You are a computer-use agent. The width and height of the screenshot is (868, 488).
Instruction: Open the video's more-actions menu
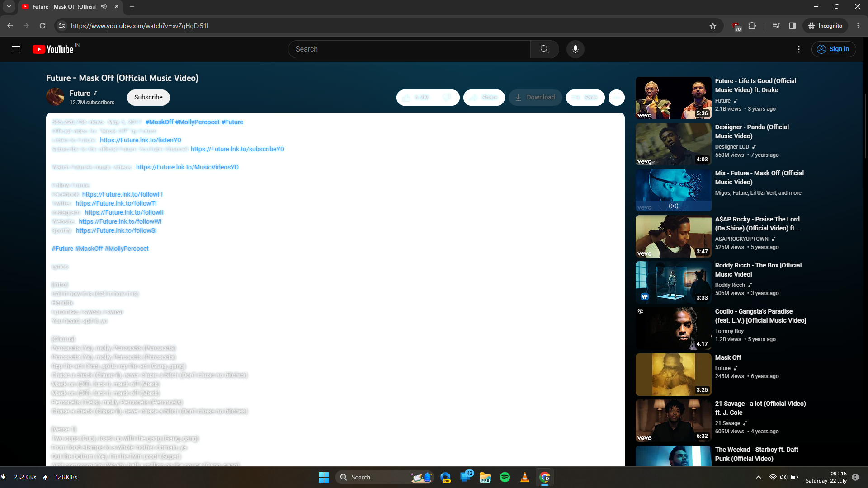(x=617, y=97)
